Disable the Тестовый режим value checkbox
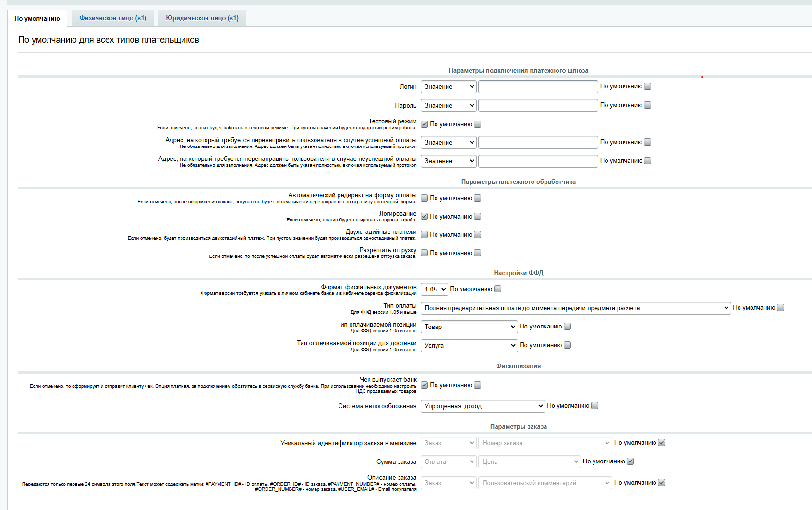 coord(424,124)
